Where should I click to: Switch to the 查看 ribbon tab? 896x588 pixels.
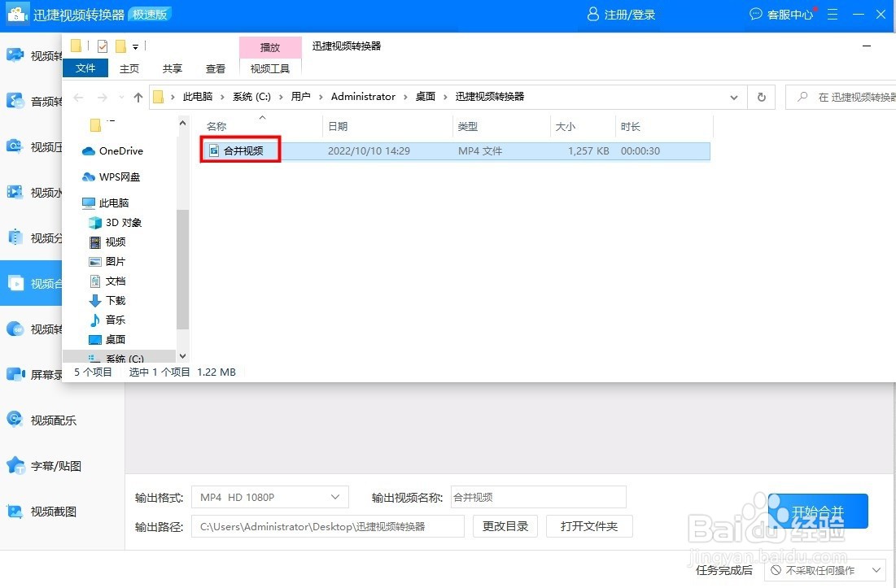tap(216, 68)
